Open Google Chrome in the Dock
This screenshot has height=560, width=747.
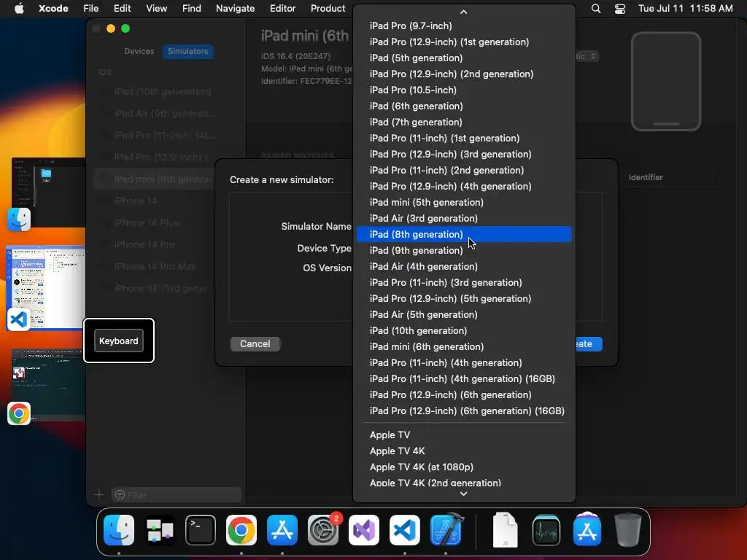tap(241, 530)
